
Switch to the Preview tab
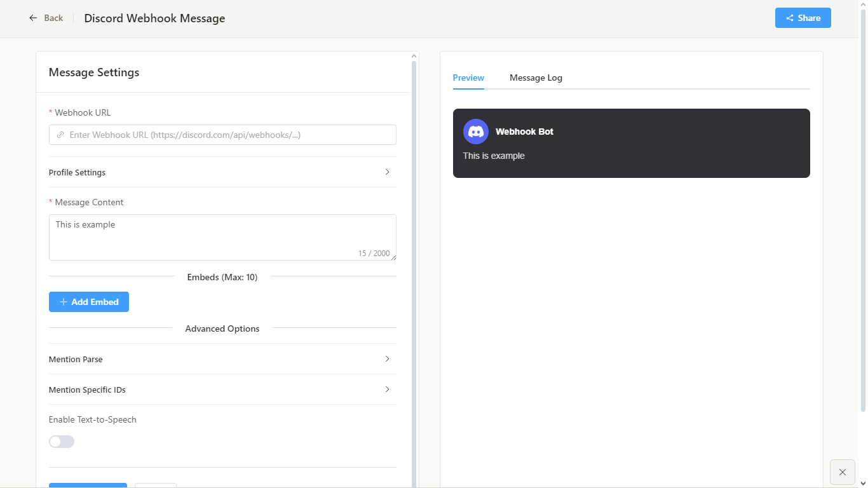(x=468, y=78)
